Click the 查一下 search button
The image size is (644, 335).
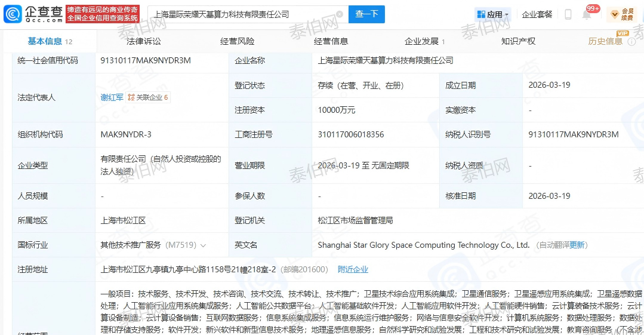pyautogui.click(x=366, y=14)
